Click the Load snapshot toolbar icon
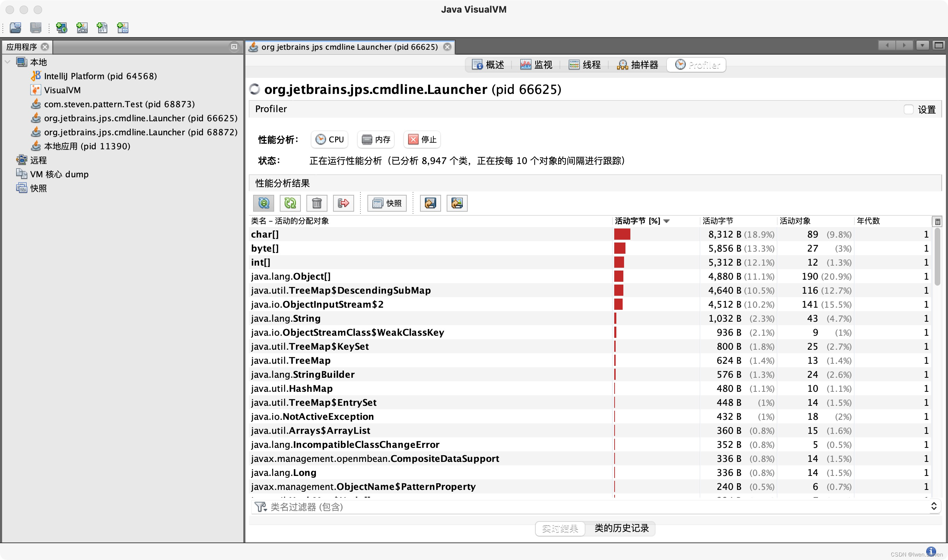The width and height of the screenshot is (948, 560). click(x=15, y=28)
